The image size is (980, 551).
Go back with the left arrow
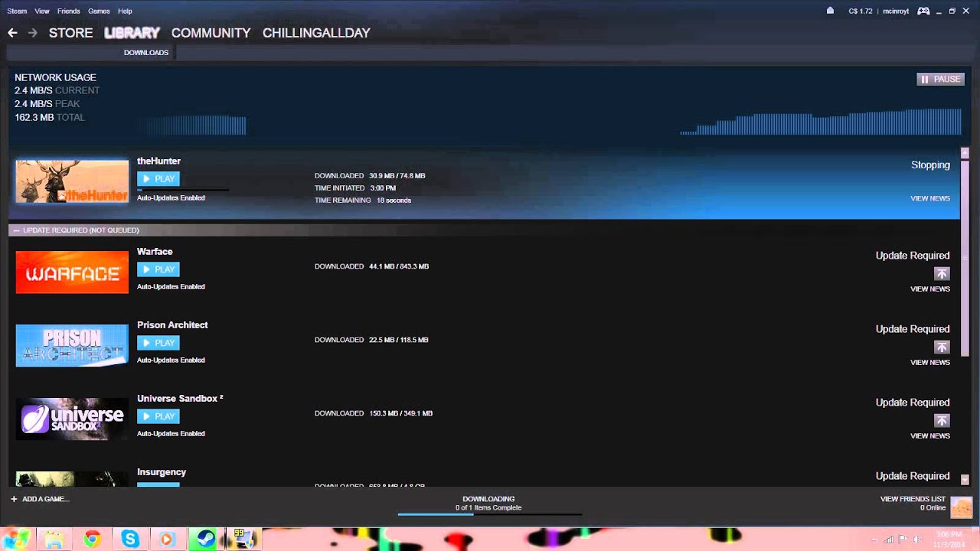click(12, 33)
